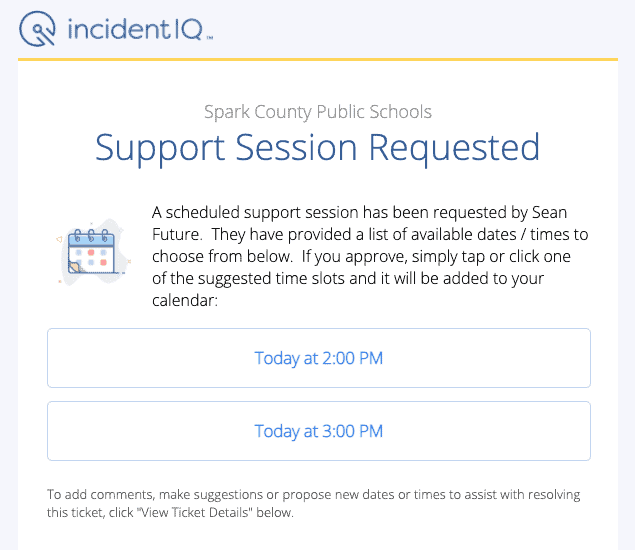This screenshot has width=635, height=550.
Task: Click the incidentIQ circular magnifier logo icon
Action: 37,29
